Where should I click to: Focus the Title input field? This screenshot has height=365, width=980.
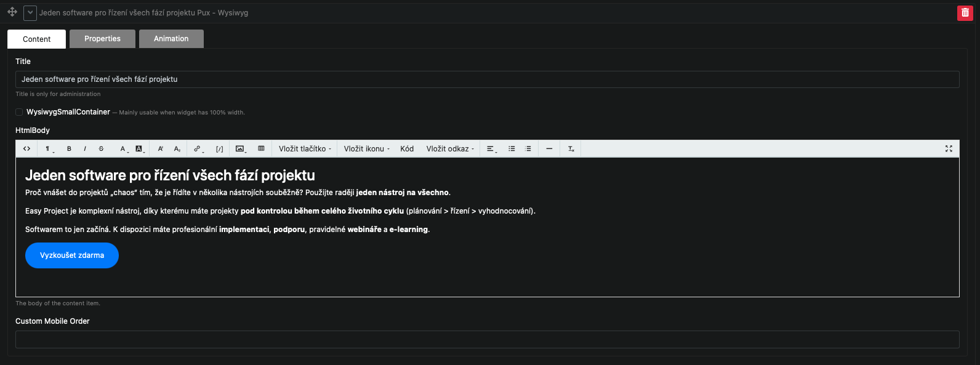(x=487, y=79)
